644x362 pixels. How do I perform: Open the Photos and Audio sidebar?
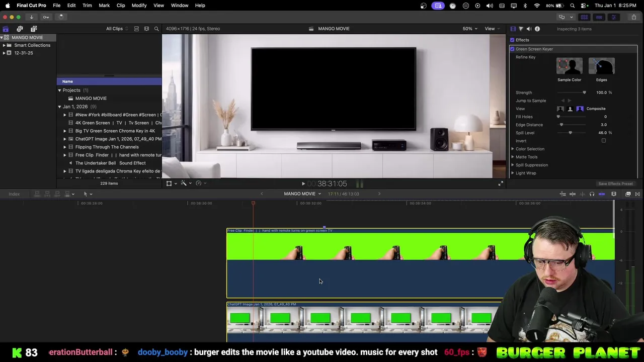click(20, 29)
